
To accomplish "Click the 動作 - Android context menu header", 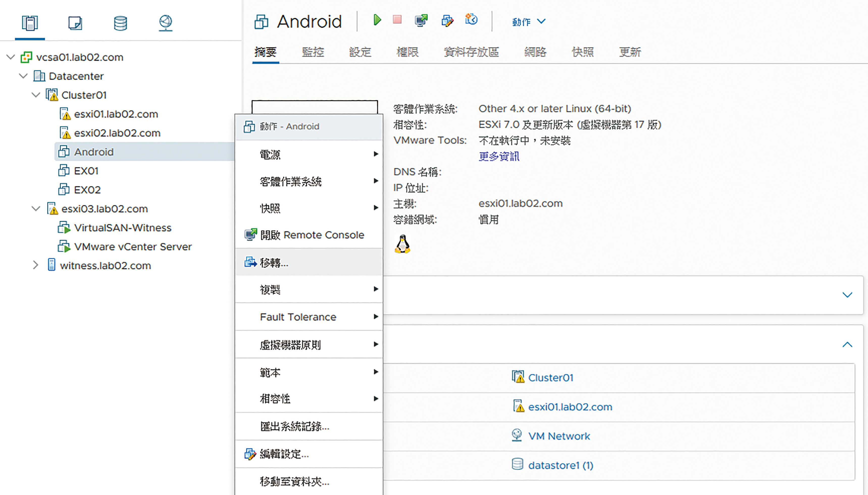I will coord(309,127).
